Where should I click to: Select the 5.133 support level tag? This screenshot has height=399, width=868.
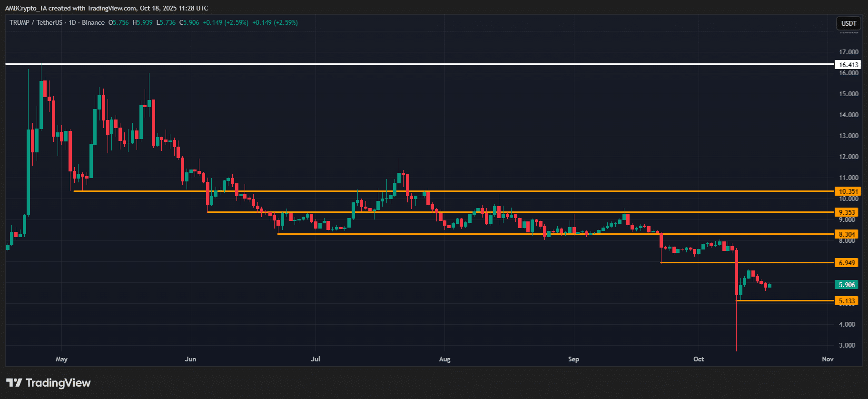(x=847, y=301)
